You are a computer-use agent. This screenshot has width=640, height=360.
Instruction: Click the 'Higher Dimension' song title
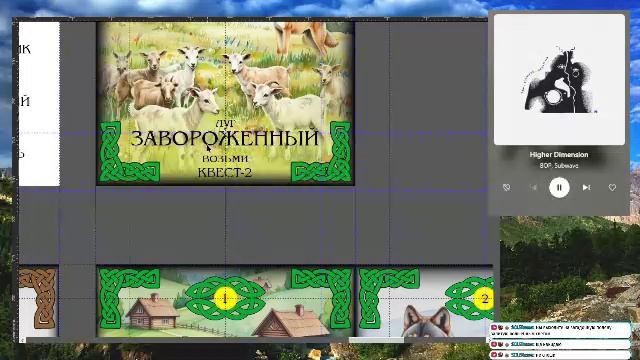pyautogui.click(x=559, y=155)
